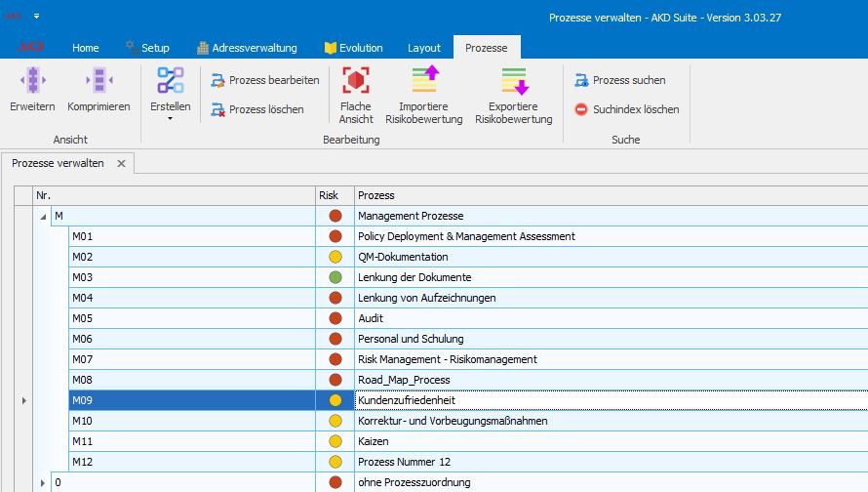Open the quick access toolbar dropdown arrow

(36, 16)
